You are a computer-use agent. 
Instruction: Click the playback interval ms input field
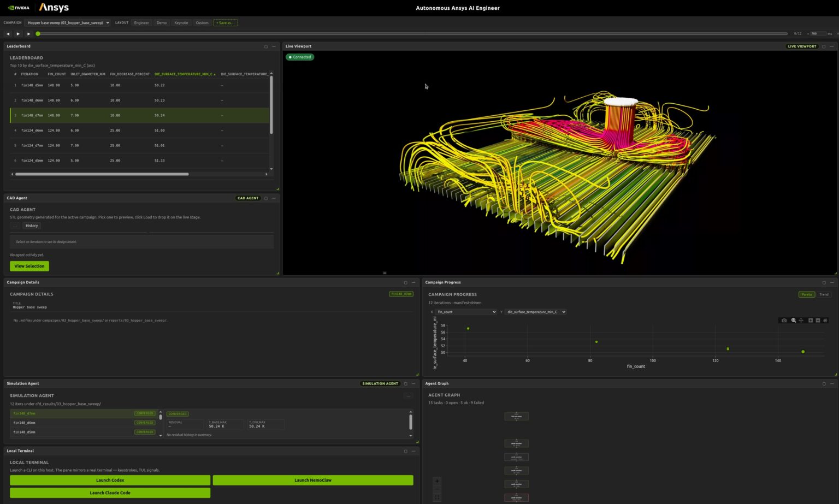pyautogui.click(x=818, y=34)
